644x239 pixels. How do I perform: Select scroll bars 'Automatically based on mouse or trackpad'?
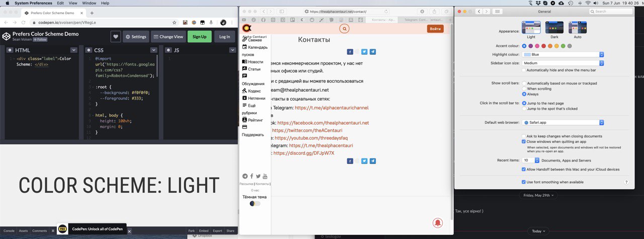click(524, 83)
